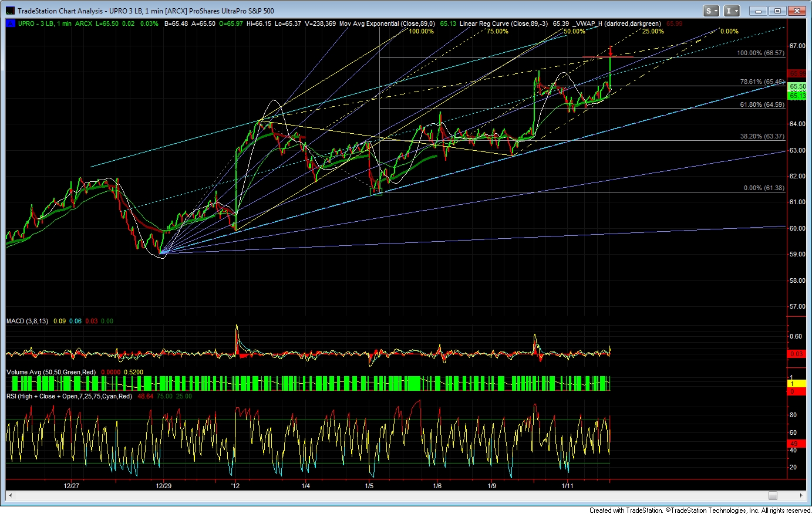Image resolution: width=812 pixels, height=514 pixels.
Task: Click the '_VWAP_H (darkred,darkgreen)' label
Action: pyautogui.click(x=618, y=23)
